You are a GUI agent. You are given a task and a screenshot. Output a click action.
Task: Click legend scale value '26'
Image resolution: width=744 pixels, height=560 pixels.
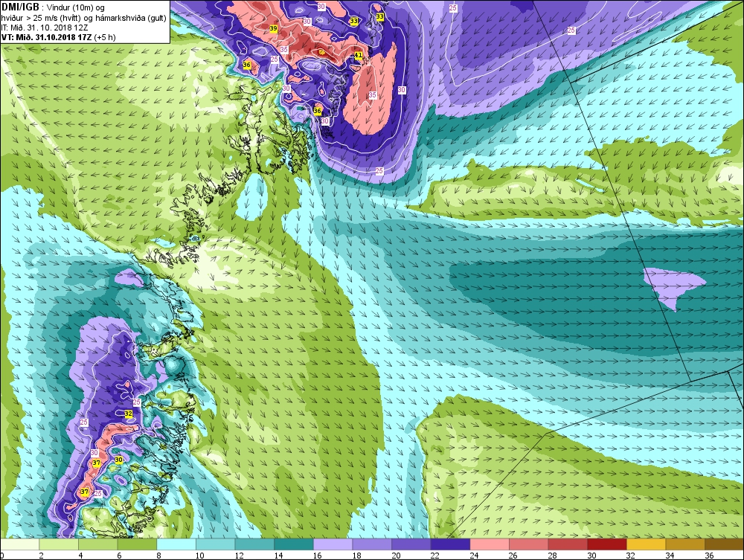click(x=513, y=556)
